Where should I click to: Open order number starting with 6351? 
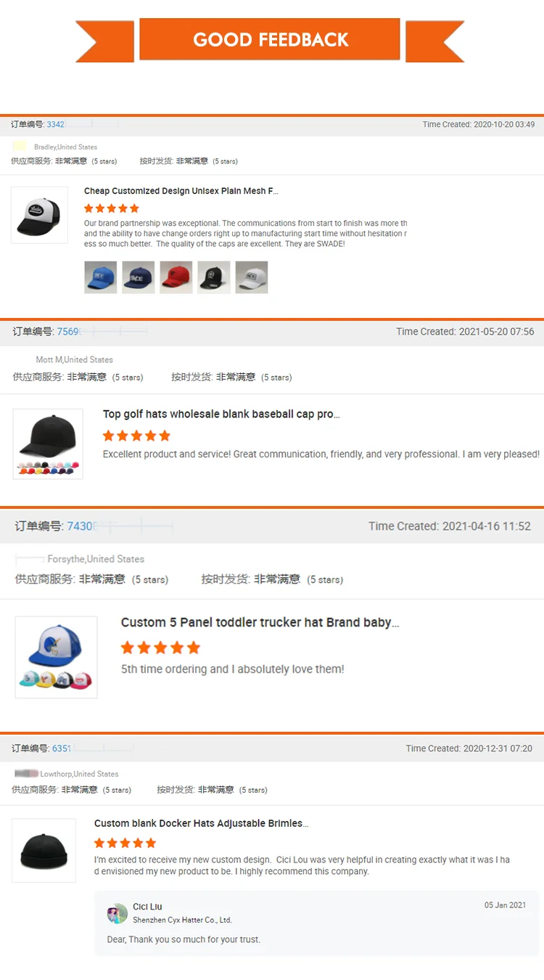(62, 748)
